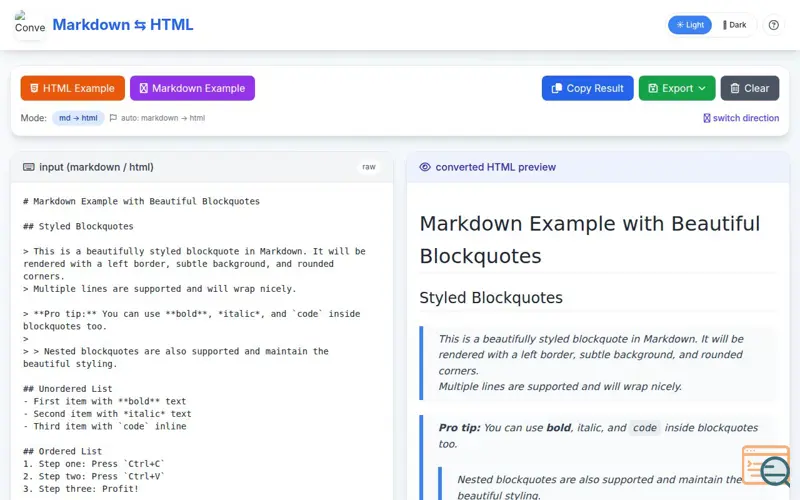Click the HTML5 icon on HTML Example button
Viewport: 800px width, 500px height.
pos(34,88)
